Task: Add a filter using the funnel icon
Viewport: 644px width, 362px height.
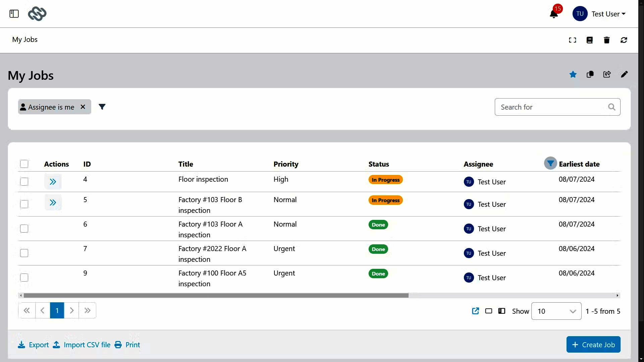Action: tap(102, 107)
